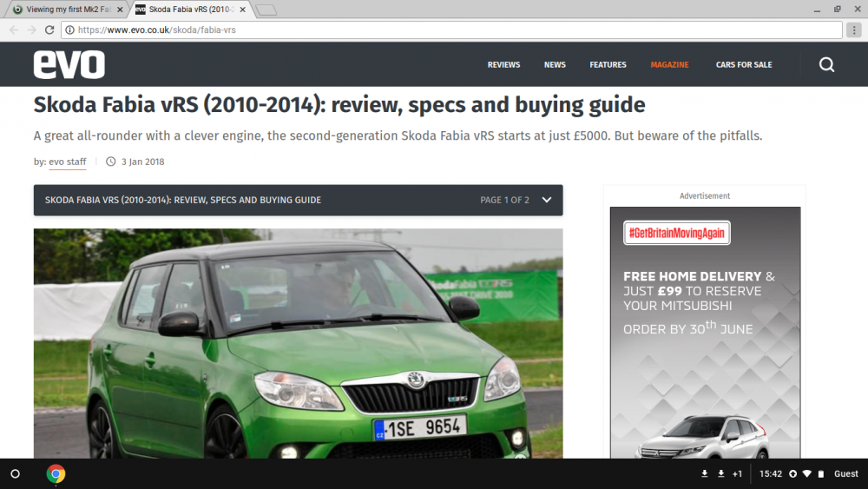Viewport: 868px width, 489px height.
Task: Click the evo logo
Action: [69, 64]
